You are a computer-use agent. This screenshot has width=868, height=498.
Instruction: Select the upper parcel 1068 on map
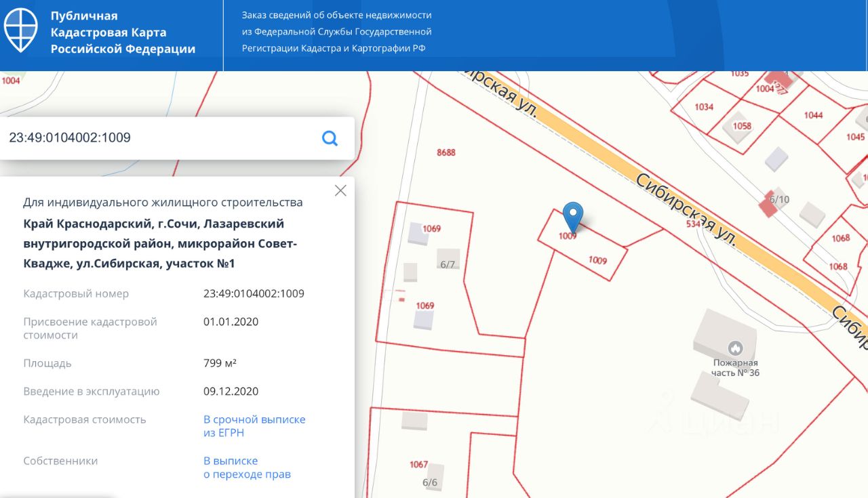click(x=840, y=238)
